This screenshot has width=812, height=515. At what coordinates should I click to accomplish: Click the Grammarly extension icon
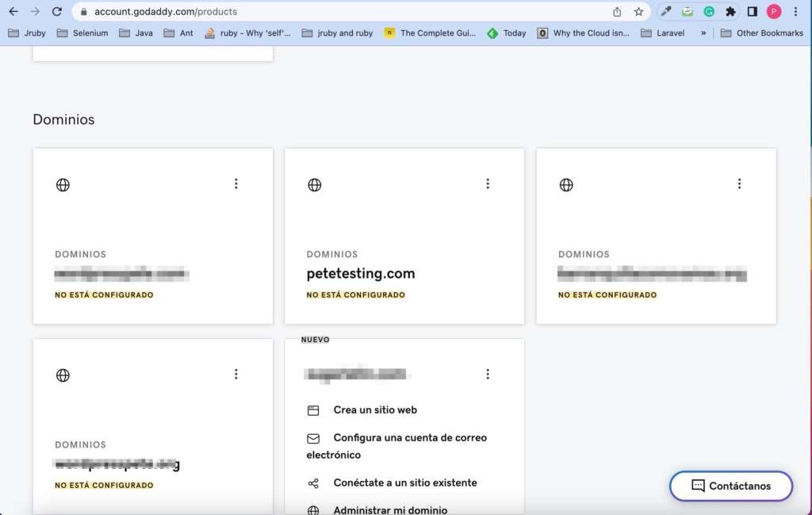(x=709, y=12)
